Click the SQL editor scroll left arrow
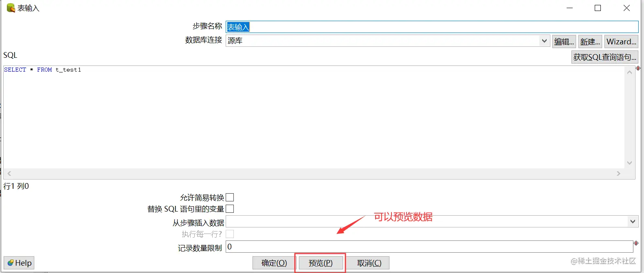 [9, 173]
